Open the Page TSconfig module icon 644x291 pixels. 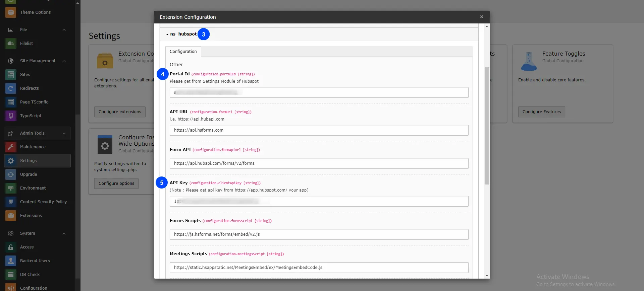point(11,102)
